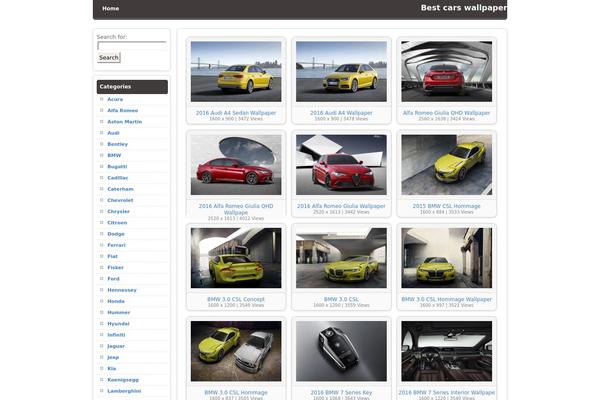600x400 pixels.
Task: Open the BMW 7 Series Key thumbnail
Action: (x=341, y=351)
